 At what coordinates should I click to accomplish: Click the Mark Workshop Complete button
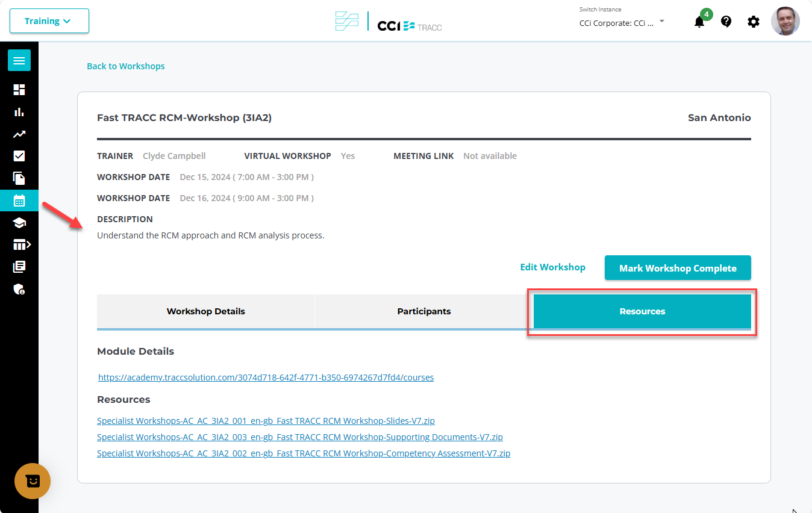click(x=677, y=268)
